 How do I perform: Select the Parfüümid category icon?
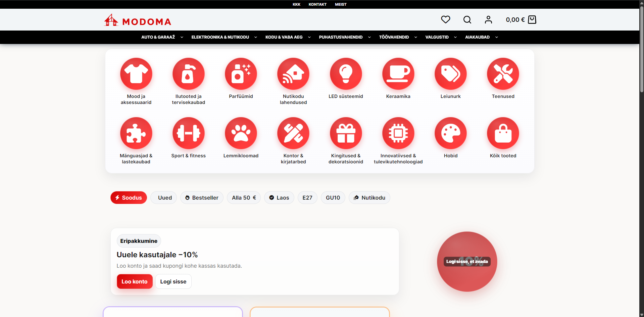click(241, 74)
